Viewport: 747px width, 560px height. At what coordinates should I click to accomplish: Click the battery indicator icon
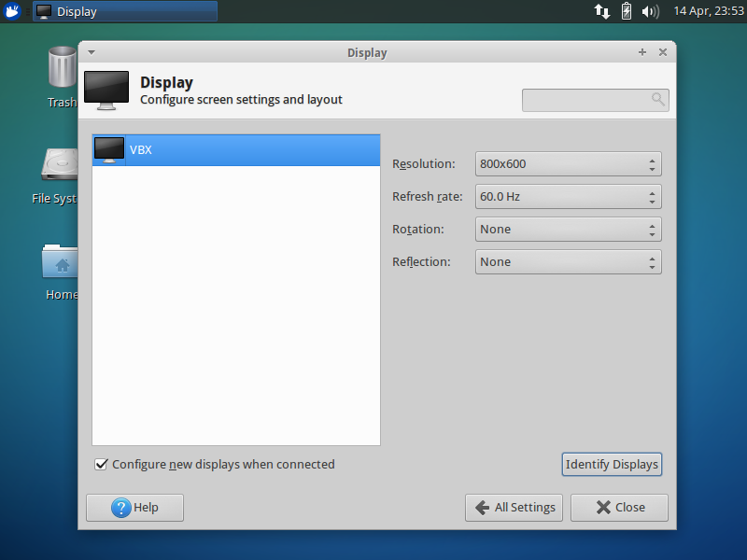pos(626,12)
